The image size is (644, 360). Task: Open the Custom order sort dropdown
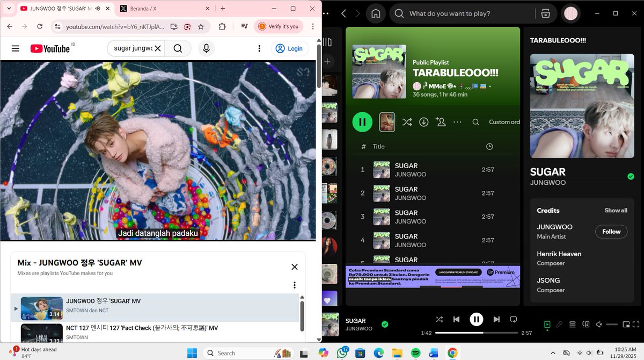pyautogui.click(x=504, y=122)
